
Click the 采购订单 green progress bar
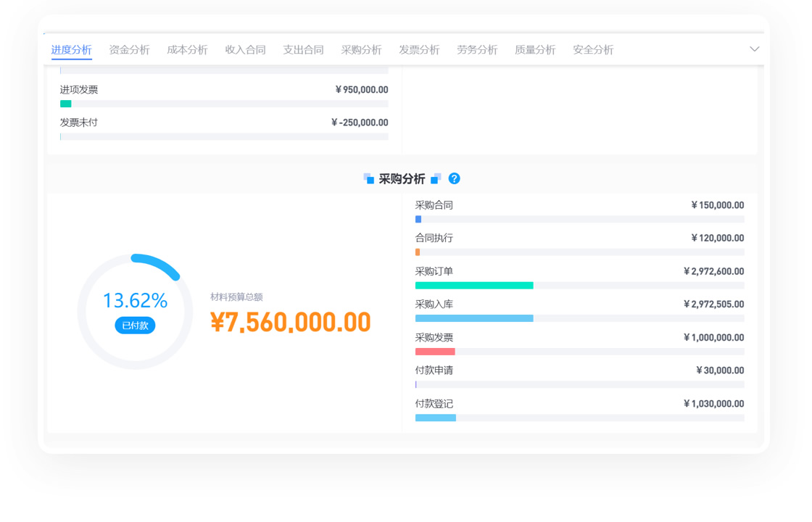[474, 286]
